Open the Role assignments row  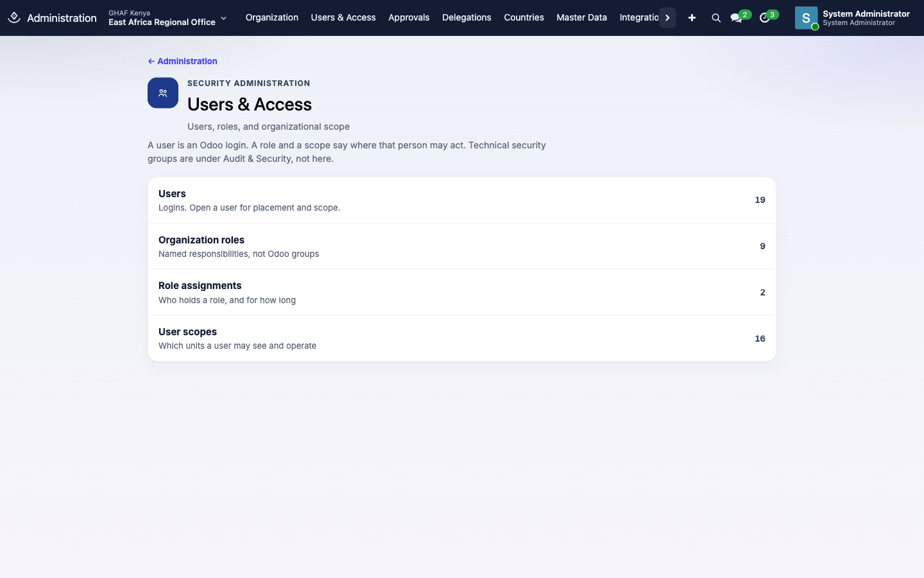(462, 292)
